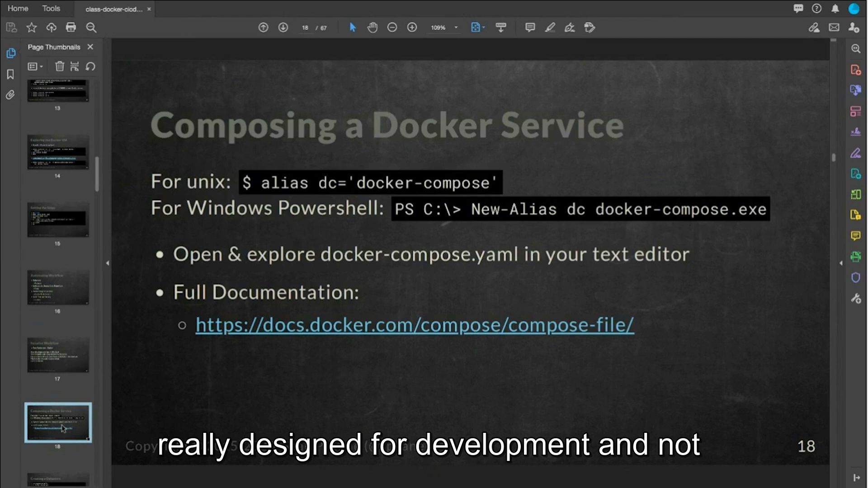Viewport: 868px width, 488px height.
Task: Choose the hand pan tool
Action: click(x=372, y=28)
